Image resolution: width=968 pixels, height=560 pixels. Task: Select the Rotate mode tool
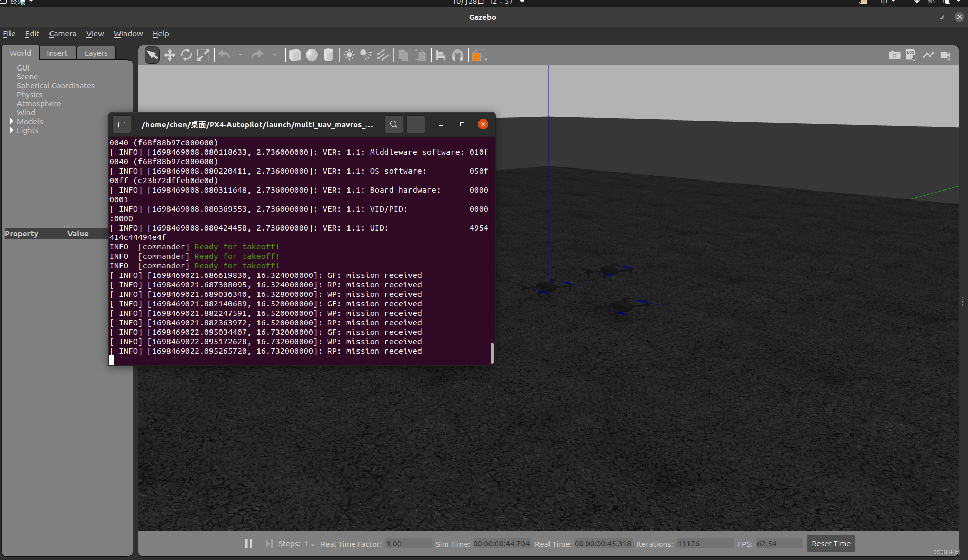point(187,55)
